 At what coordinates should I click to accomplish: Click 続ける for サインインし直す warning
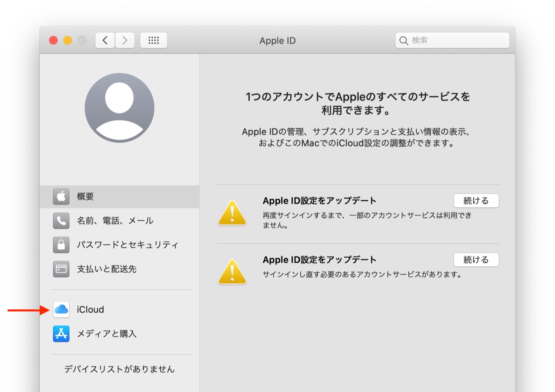[x=476, y=260]
